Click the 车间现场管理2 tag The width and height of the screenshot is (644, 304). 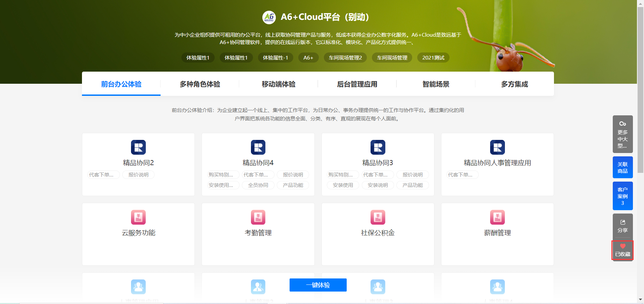345,58
